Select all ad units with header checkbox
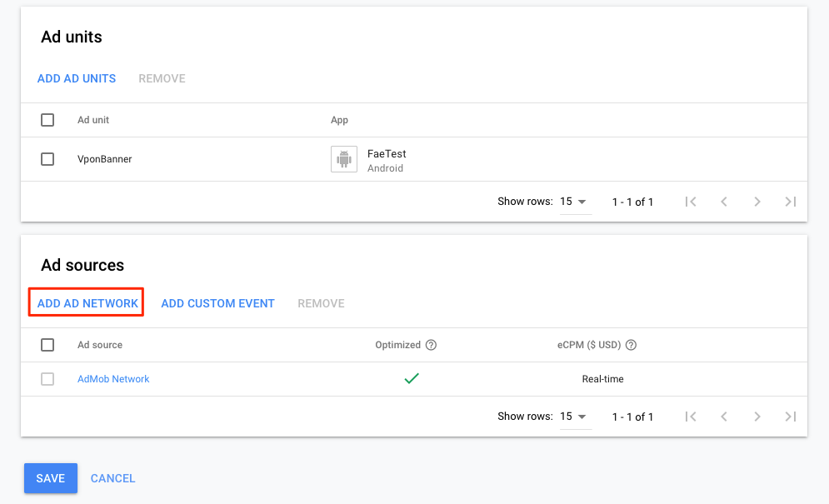This screenshot has width=829, height=504. pyautogui.click(x=47, y=120)
